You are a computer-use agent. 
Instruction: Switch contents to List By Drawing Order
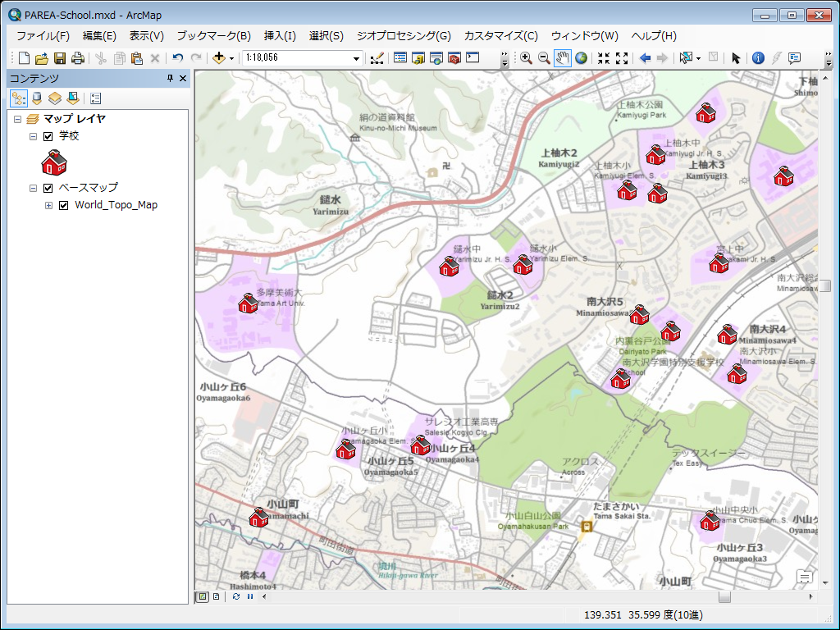[x=19, y=98]
